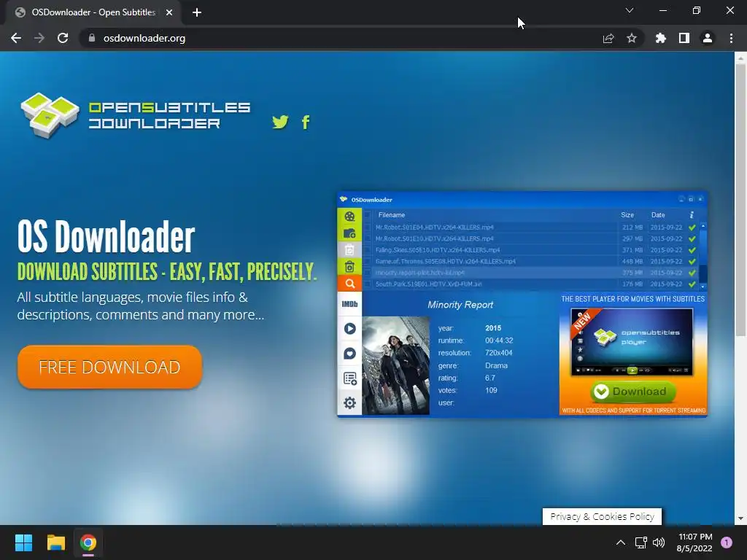Bookmark this page with the star icon
The height and width of the screenshot is (560, 747).
coord(632,38)
